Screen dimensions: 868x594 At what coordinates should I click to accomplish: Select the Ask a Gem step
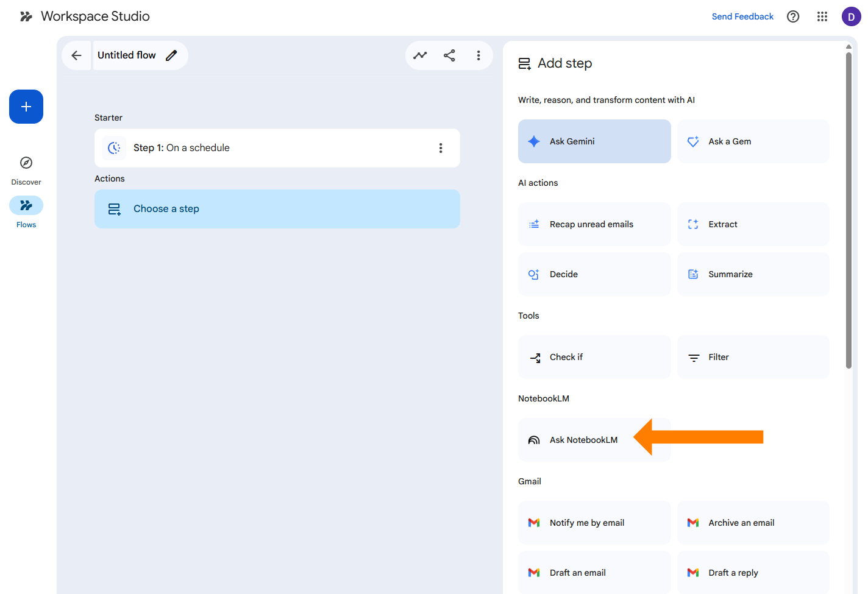pos(753,141)
